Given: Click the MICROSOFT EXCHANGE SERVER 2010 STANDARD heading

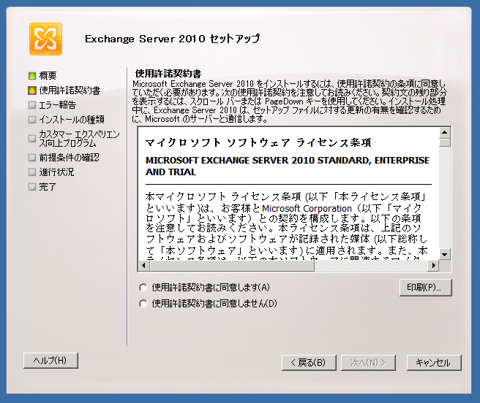Looking at the screenshot, I should coord(287,166).
